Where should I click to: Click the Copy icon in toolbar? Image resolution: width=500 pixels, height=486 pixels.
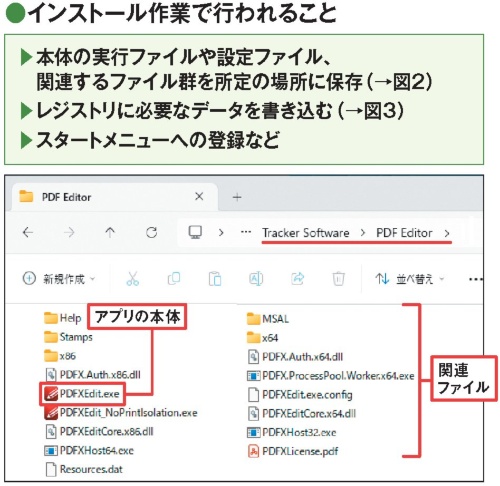tap(174, 278)
